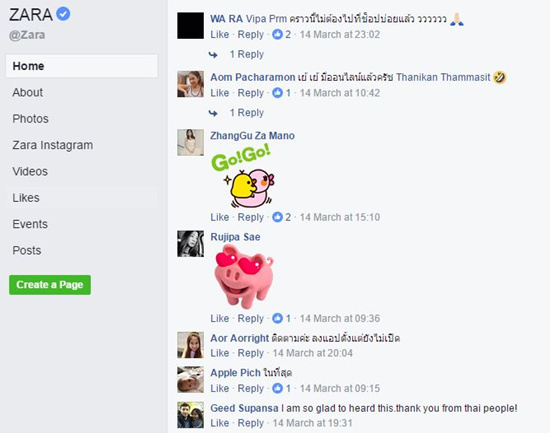Like Geed Supansa's comment
The image size is (550, 433).
pos(220,423)
